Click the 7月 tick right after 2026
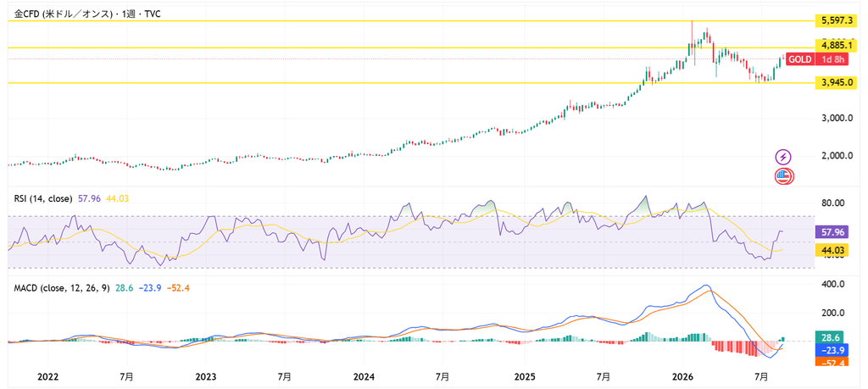 click(x=762, y=377)
